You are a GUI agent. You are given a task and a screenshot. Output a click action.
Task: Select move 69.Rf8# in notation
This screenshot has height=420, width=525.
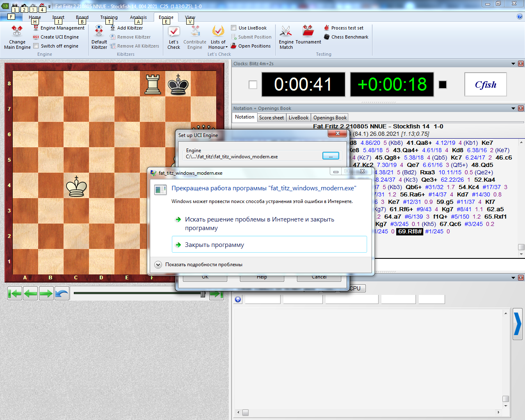point(409,231)
